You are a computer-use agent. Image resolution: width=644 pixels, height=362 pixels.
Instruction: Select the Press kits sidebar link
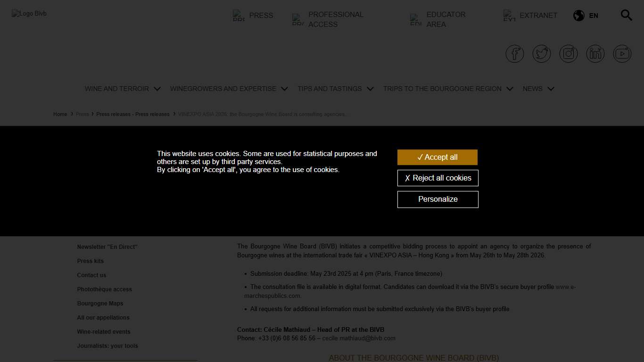(x=91, y=261)
